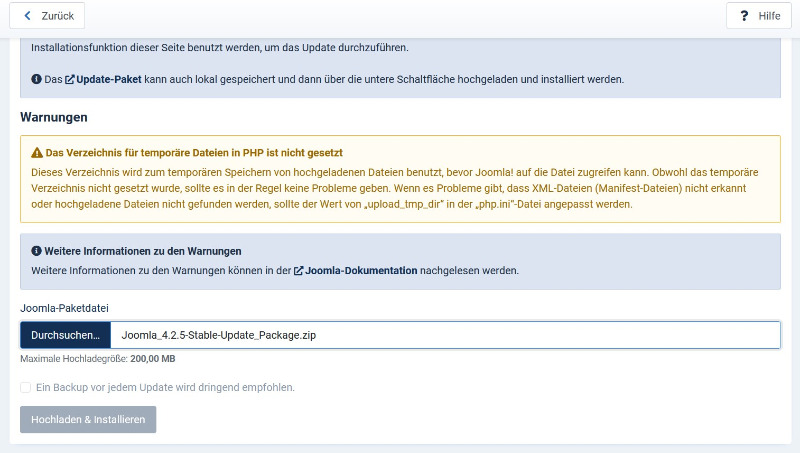The width and height of the screenshot is (800, 453).
Task: Click the warning triangle icon beside PHP directory notice
Action: tap(37, 153)
